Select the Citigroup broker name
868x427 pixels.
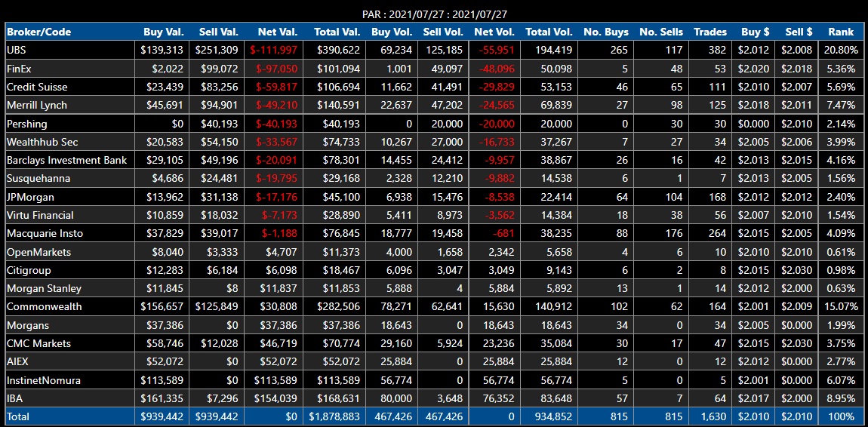pyautogui.click(x=29, y=270)
